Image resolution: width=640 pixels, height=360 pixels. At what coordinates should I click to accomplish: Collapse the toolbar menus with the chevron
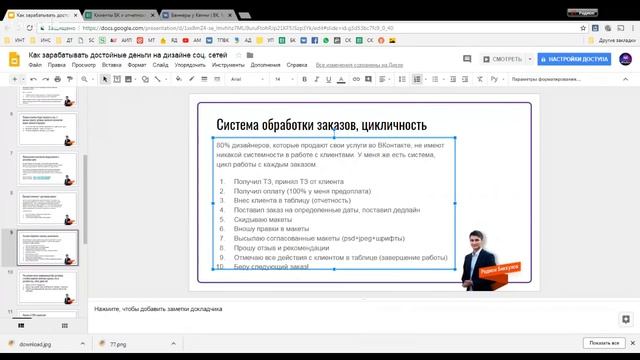[626, 79]
